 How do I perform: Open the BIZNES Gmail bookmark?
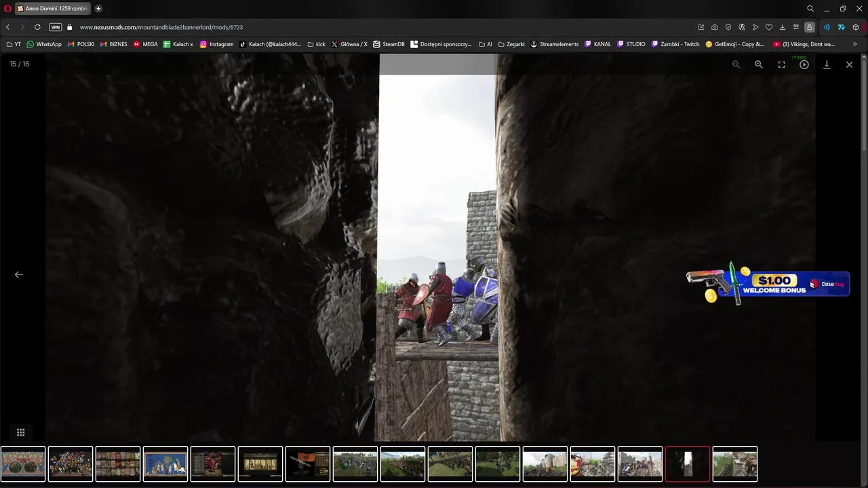click(114, 44)
